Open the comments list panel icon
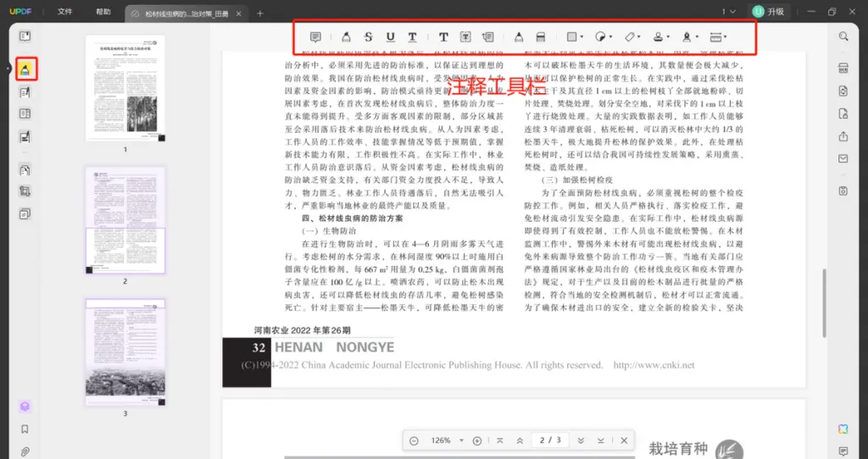The height and width of the screenshot is (459, 868). pos(843,451)
